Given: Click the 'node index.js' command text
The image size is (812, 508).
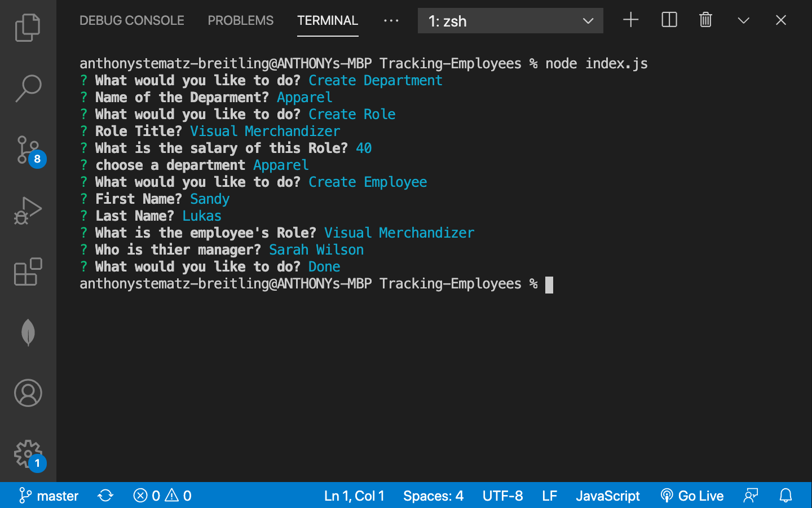Looking at the screenshot, I should [597, 63].
